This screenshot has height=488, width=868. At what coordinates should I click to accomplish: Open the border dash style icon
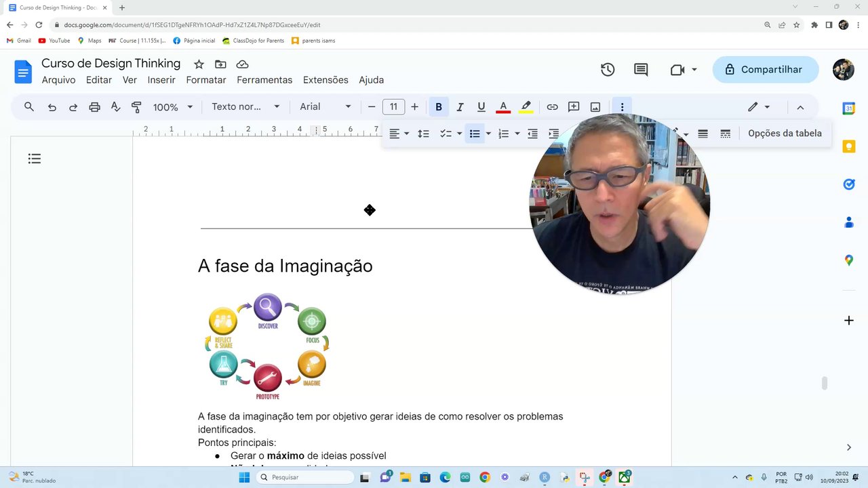725,134
